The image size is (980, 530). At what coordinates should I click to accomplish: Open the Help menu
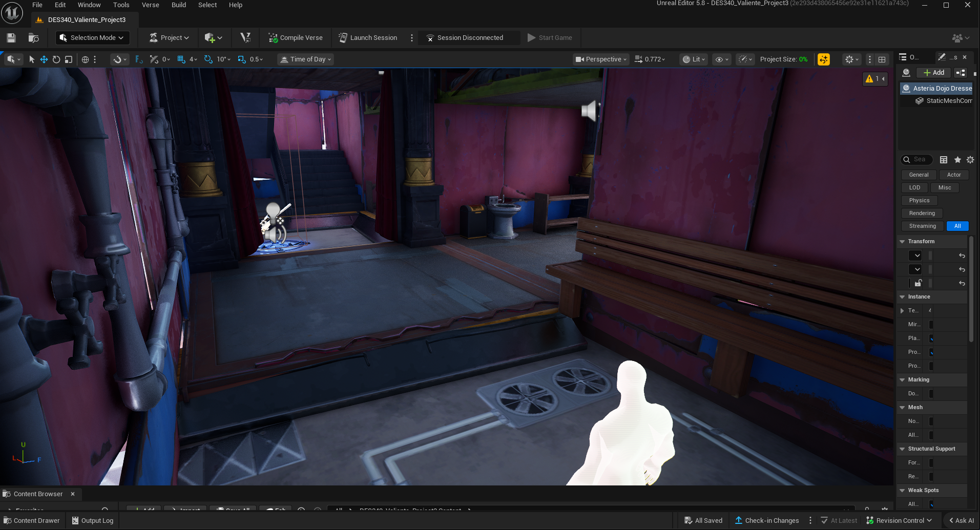[236, 5]
